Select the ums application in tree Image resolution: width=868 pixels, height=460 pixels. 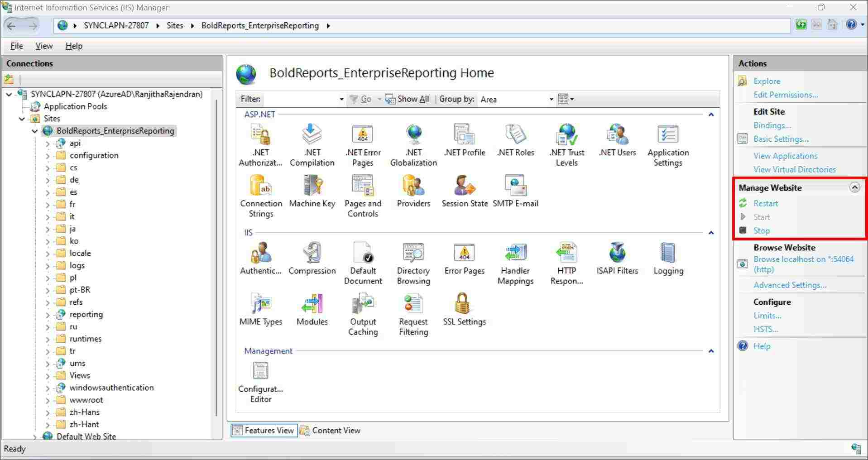click(77, 363)
